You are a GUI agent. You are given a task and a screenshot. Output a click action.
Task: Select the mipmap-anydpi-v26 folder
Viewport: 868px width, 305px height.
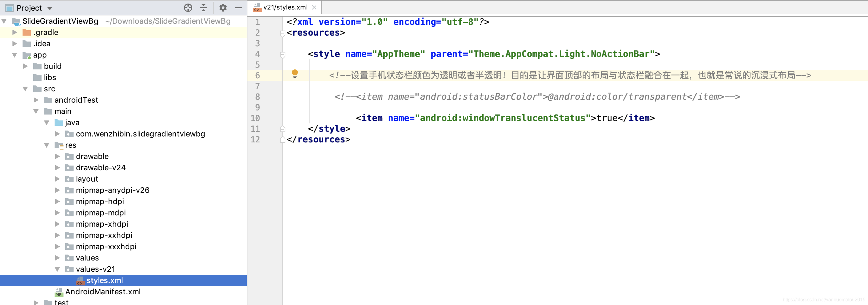pyautogui.click(x=112, y=190)
